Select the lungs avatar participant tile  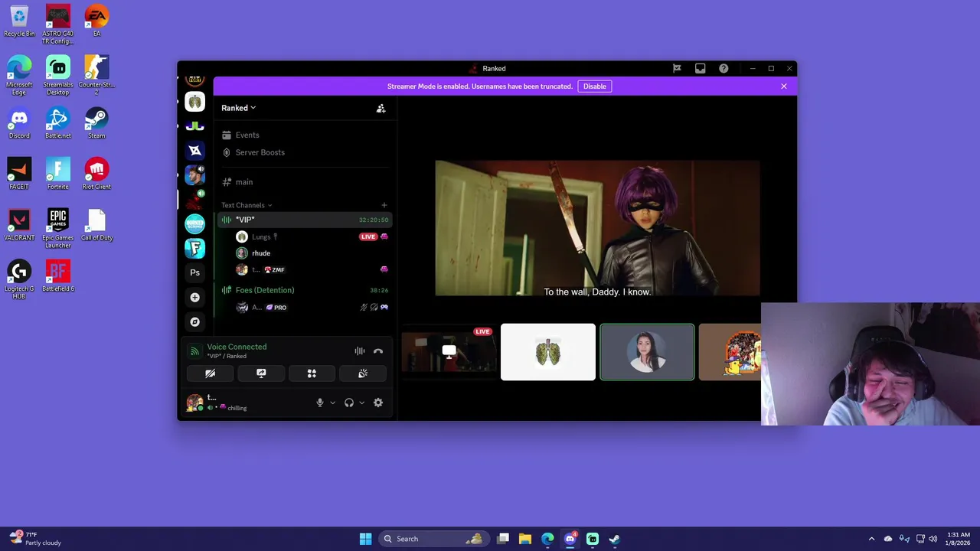[548, 352]
